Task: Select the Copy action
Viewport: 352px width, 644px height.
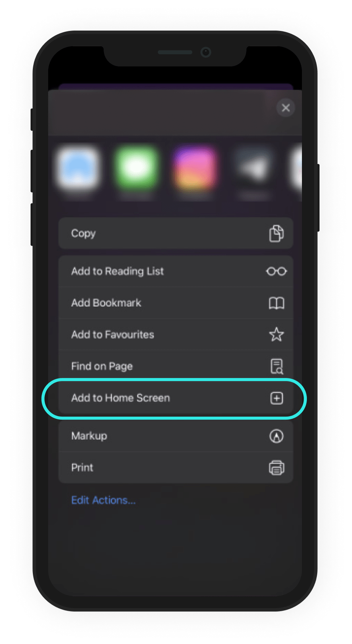Action: click(176, 234)
